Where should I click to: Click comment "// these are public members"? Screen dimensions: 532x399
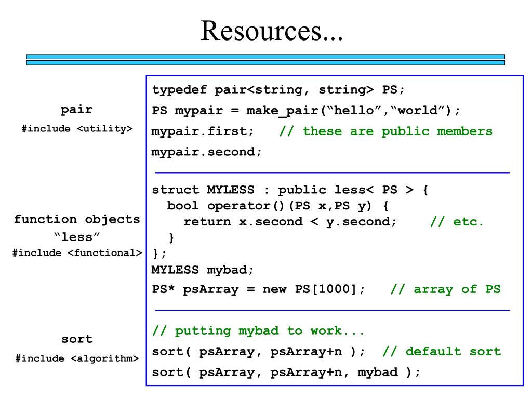coord(385,131)
